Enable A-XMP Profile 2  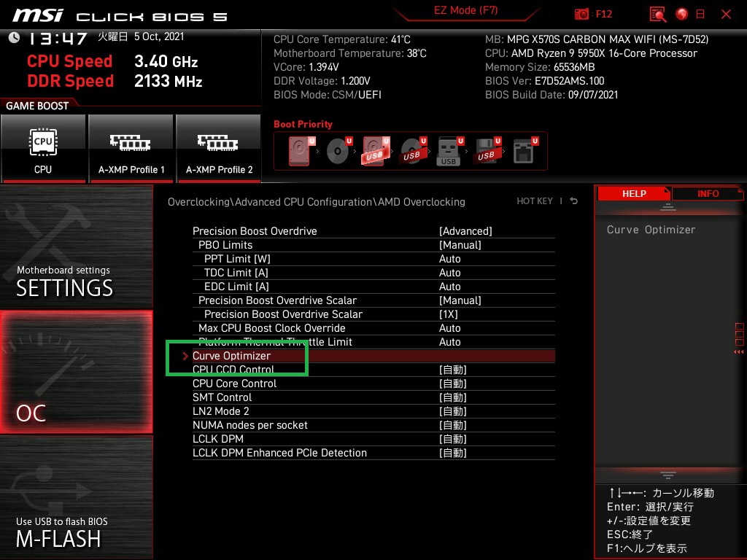[219, 148]
